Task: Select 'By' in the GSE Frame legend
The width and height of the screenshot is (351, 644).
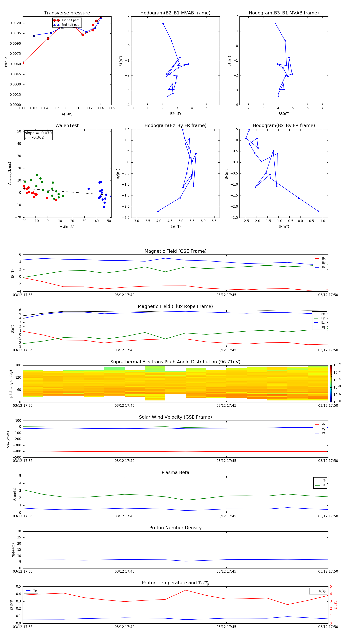Action: 320,263
